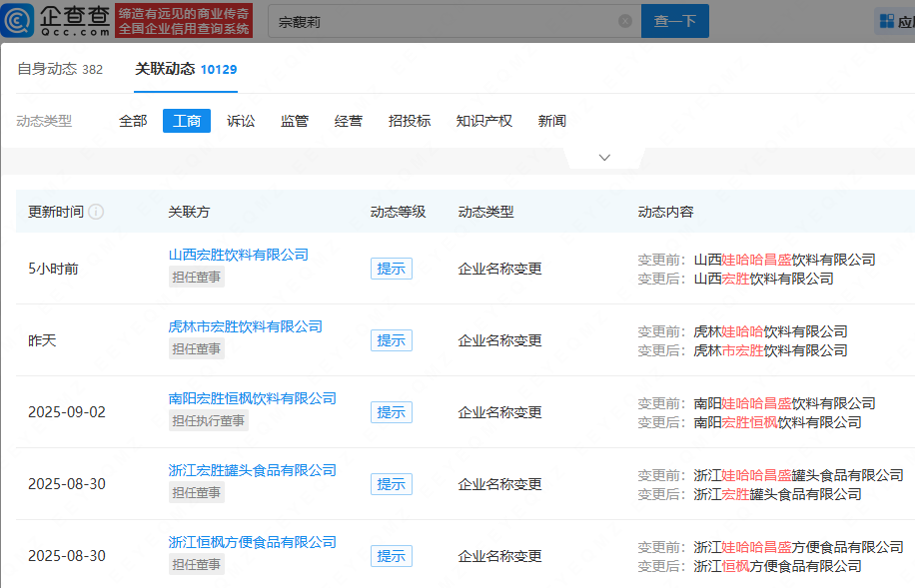Expand the filter panel chevron
Viewport: 915px width, 588px height.
coord(604,158)
